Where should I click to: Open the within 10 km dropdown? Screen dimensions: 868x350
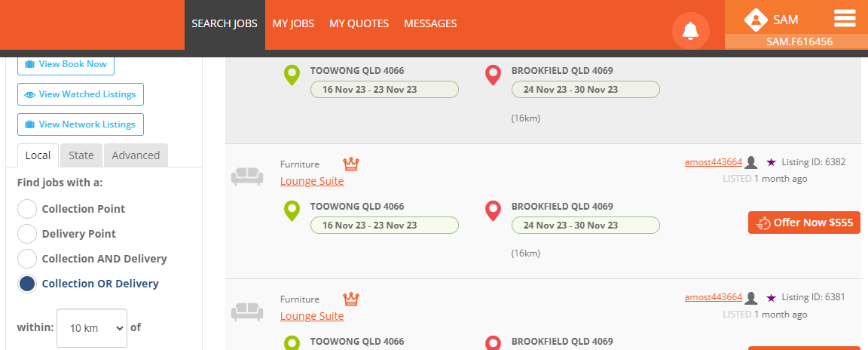pyautogui.click(x=92, y=328)
